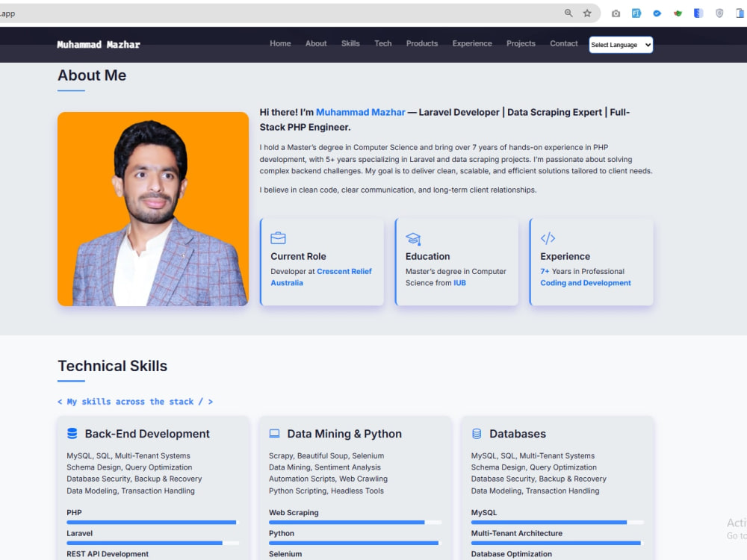Click the PHP skill progress bar
This screenshot has width=747, height=560.
[153, 523]
